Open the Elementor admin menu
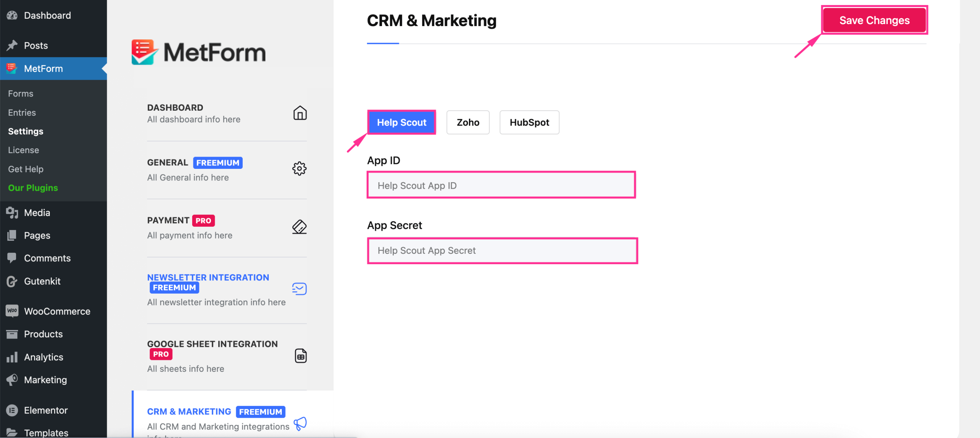980x438 pixels. click(x=54, y=410)
